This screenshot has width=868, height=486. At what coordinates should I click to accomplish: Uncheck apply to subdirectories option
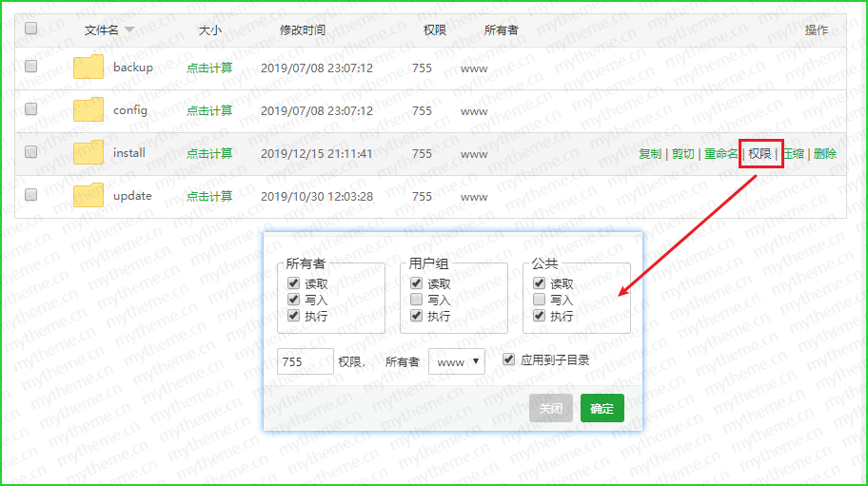click(x=509, y=360)
